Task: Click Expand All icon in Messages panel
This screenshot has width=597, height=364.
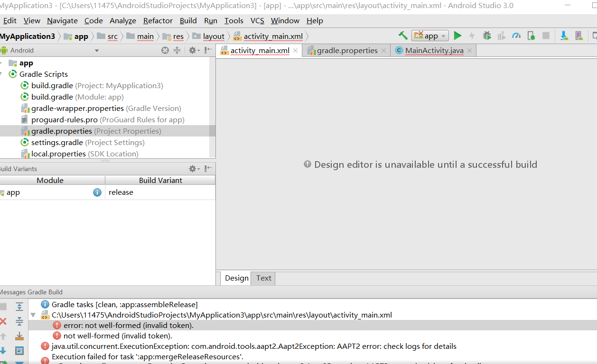Action: coord(19,307)
